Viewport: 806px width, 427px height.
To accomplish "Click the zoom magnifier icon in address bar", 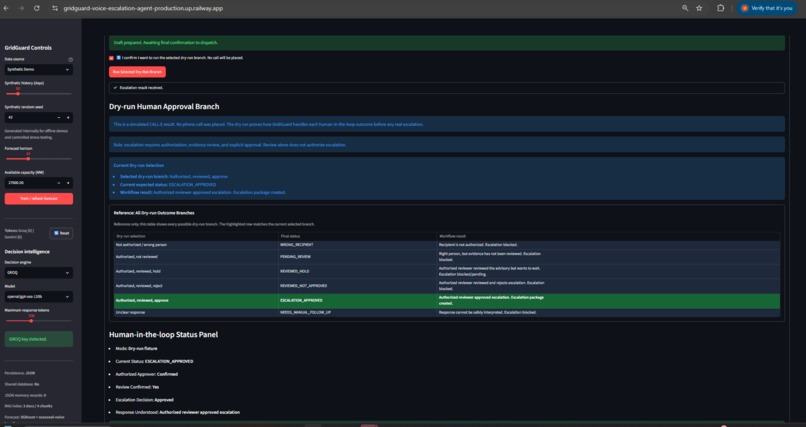I will (x=685, y=8).
